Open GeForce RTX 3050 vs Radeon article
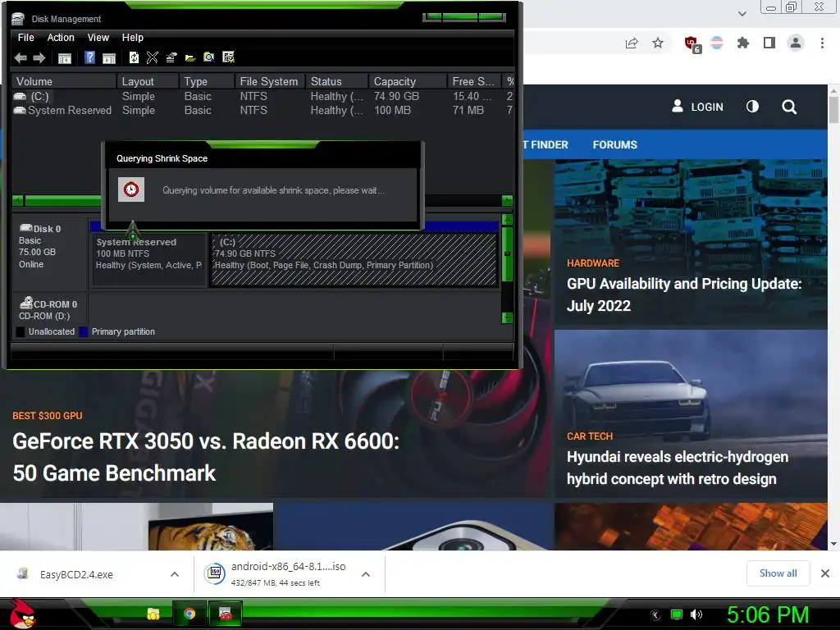Screen dimensions: 840x630 coord(206,457)
